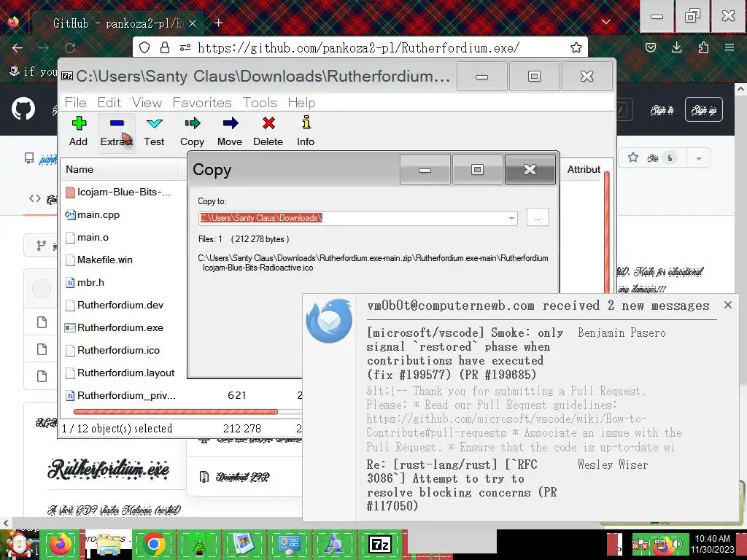Expand the Copy to path dropdown
Viewport: 747px width, 560px height.
point(511,219)
